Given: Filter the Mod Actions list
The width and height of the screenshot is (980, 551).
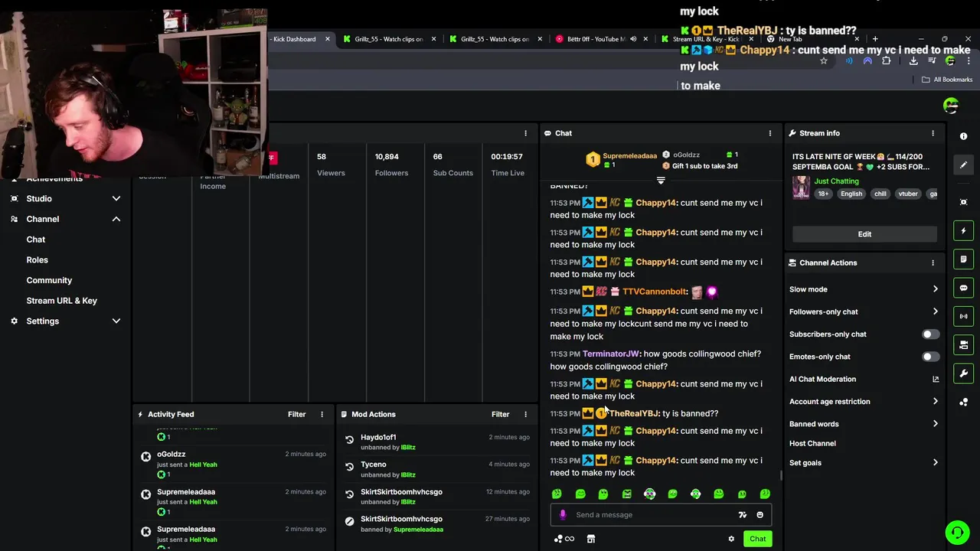Looking at the screenshot, I should 501,414.
